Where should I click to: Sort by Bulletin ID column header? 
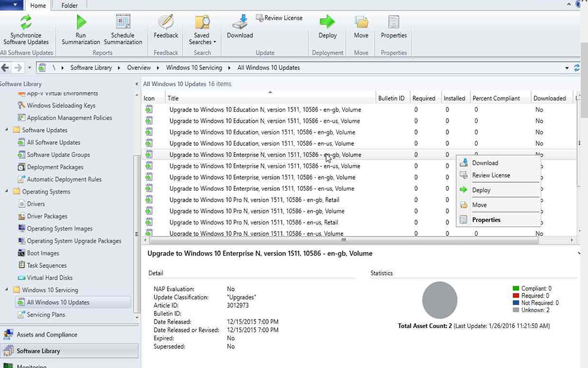[393, 98]
